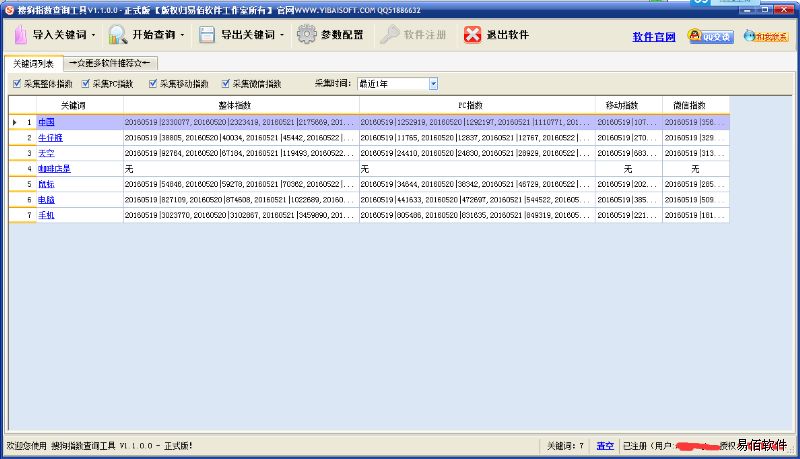Open the 更多软件推荐 tab

pos(108,64)
